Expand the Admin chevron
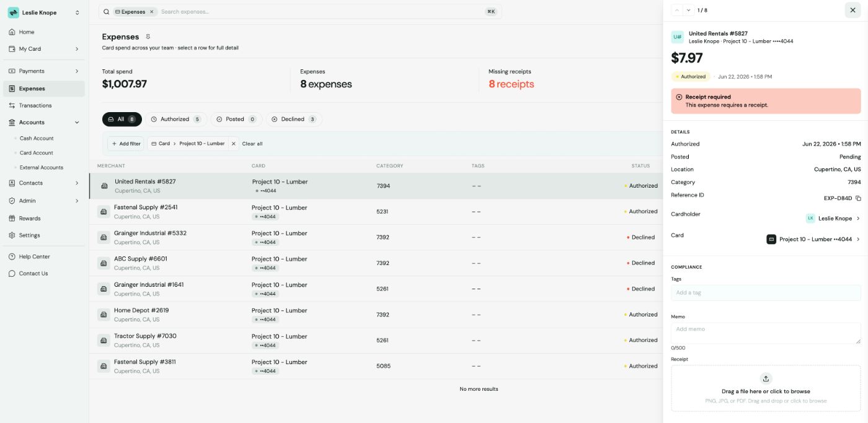The width and height of the screenshot is (868, 423). click(x=77, y=201)
